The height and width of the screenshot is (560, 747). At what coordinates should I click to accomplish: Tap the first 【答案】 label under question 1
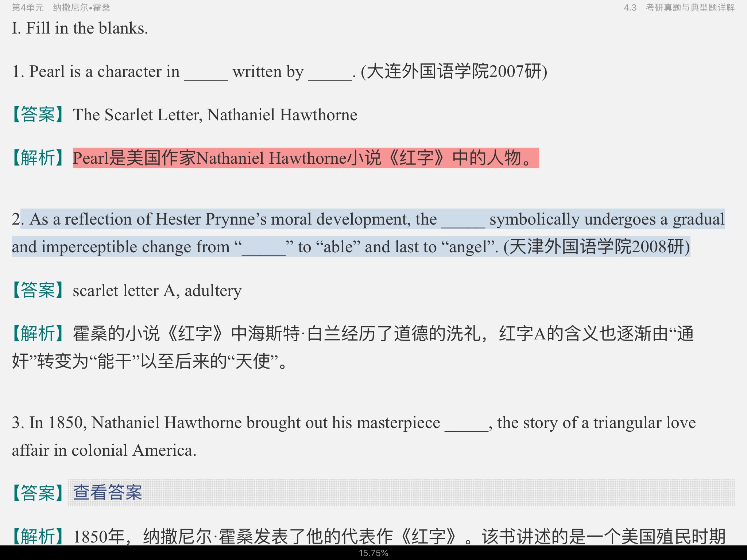[x=38, y=115]
